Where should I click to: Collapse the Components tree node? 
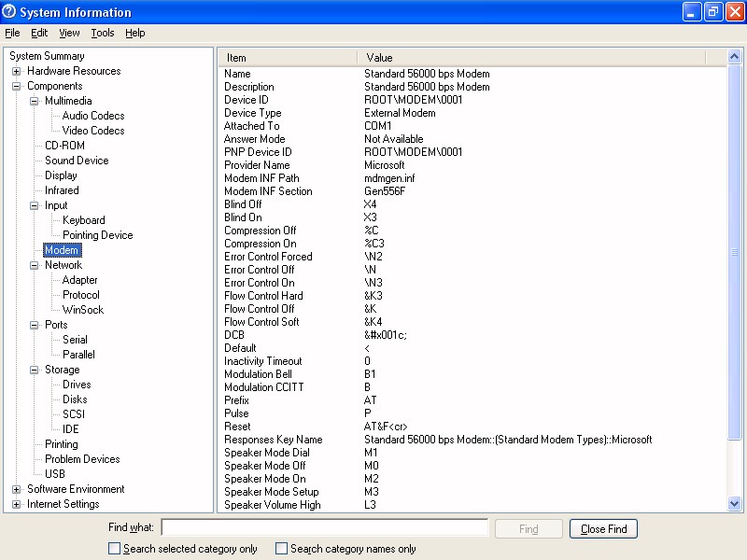coord(17,86)
